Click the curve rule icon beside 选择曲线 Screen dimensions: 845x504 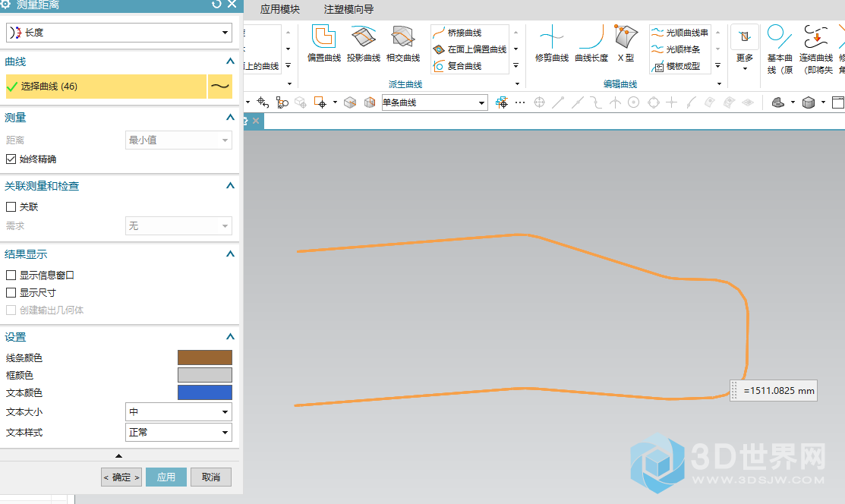pos(220,87)
